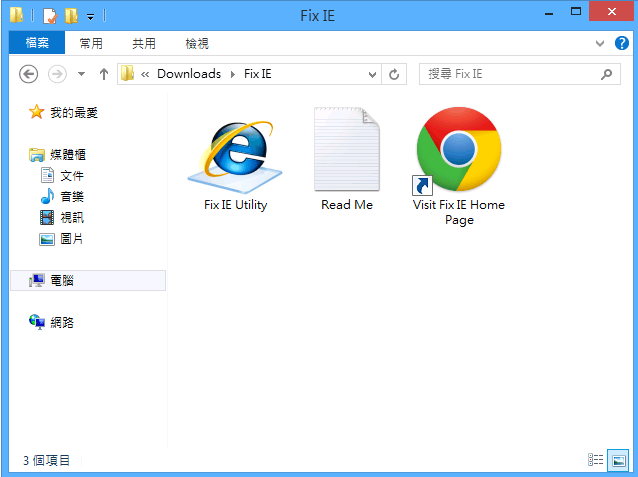Open the 檔案 file menu tab
The width and height of the screenshot is (638, 477).
(x=37, y=43)
